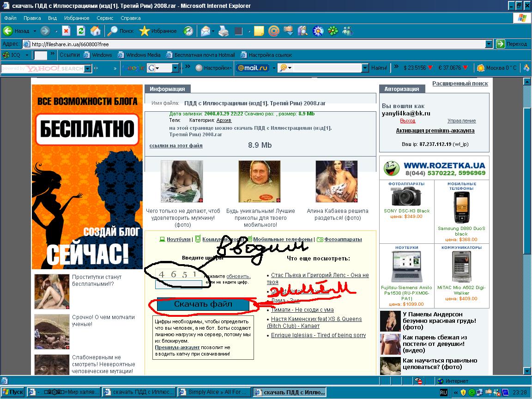This screenshot has height=399, width=532.
Task: Click the Тимати - Не сходи с ума link
Action: coord(302,310)
